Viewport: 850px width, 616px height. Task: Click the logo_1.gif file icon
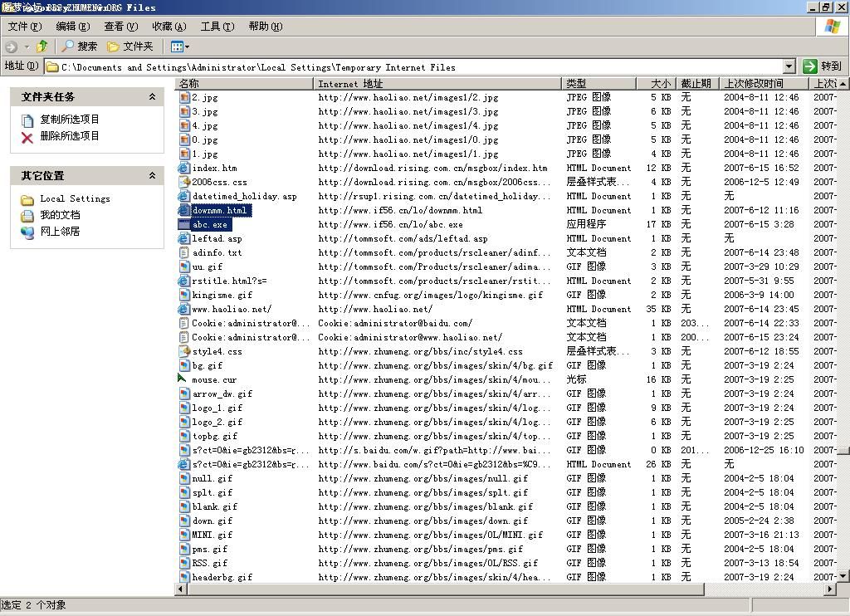pyautogui.click(x=184, y=408)
